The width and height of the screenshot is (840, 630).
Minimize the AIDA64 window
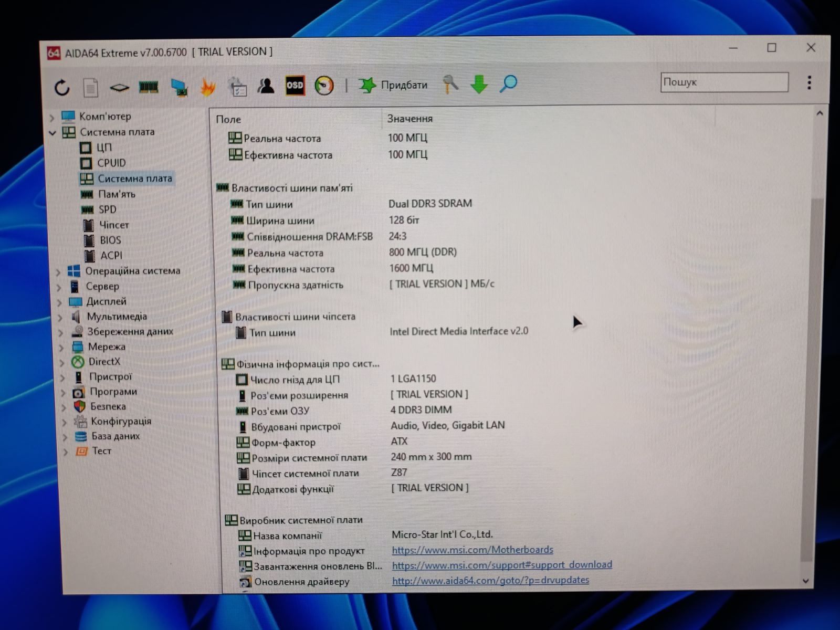(733, 48)
